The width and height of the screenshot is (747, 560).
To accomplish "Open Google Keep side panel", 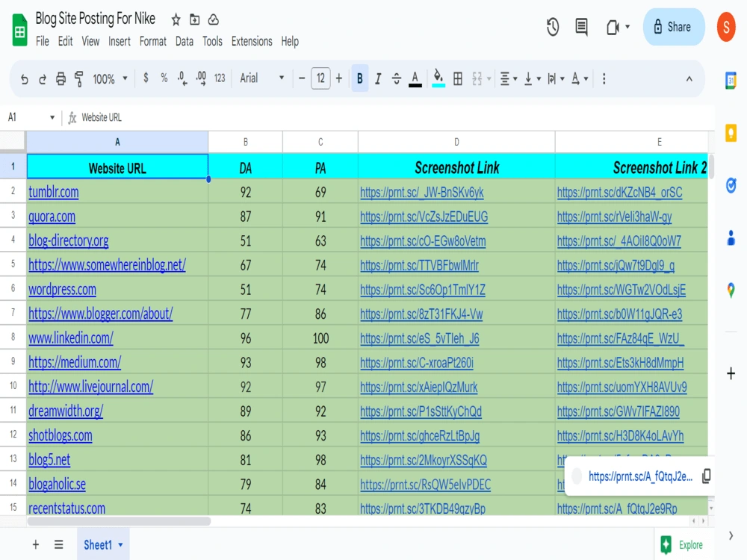I will pos(731,132).
